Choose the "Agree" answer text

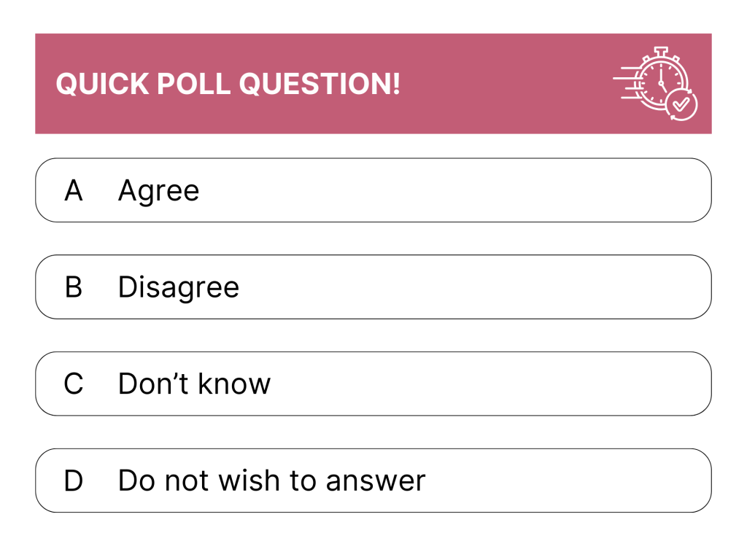158,191
